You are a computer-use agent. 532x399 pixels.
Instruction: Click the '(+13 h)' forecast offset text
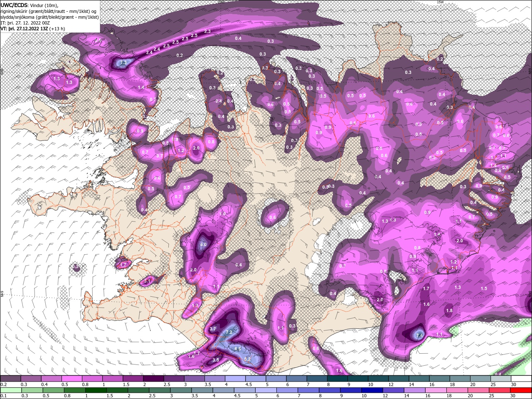(57, 29)
